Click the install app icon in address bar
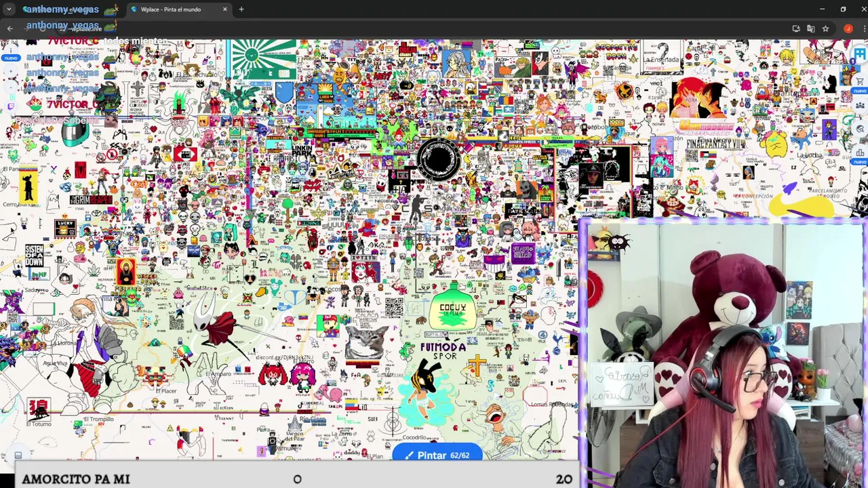This screenshot has height=488, width=868. click(x=796, y=28)
